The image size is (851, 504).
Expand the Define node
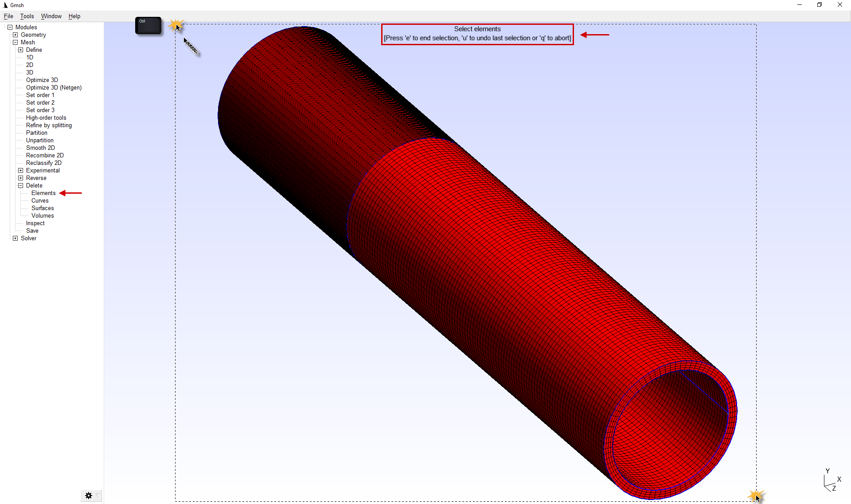point(20,50)
